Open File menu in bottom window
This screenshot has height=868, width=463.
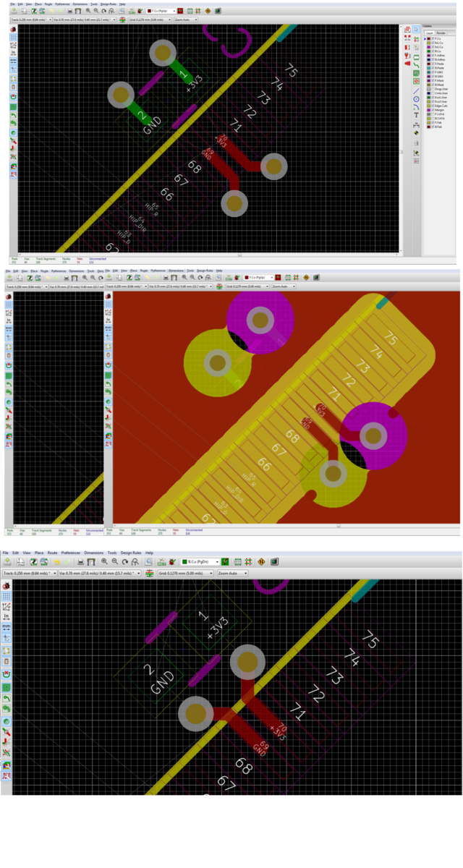pos(4,553)
